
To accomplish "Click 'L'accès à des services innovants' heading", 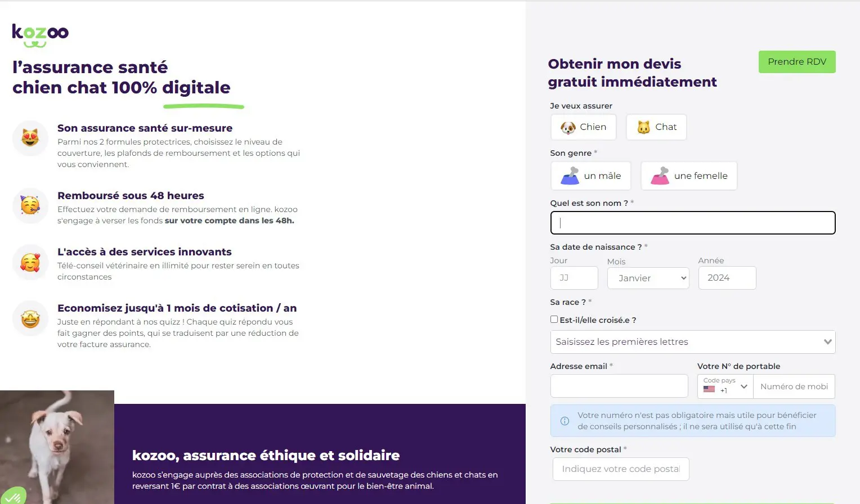I will coord(145,252).
